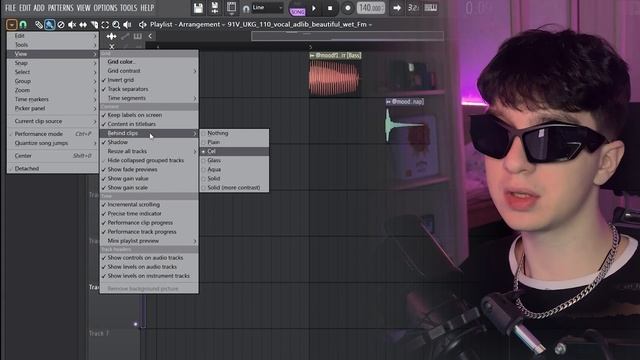This screenshot has height=360, width=640.
Task: Select the Mute tool in playlist toolbar
Action: tap(72, 25)
